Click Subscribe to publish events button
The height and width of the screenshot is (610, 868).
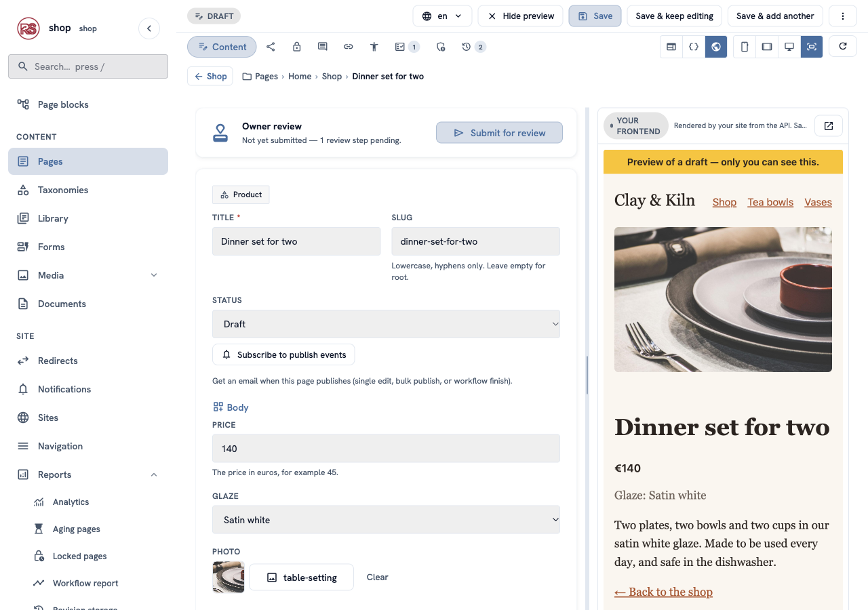(x=283, y=354)
